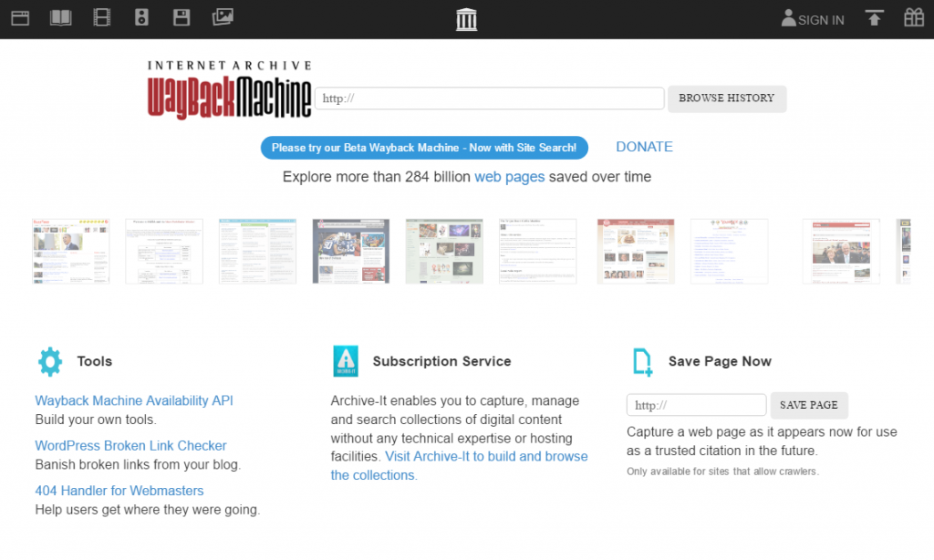The width and height of the screenshot is (934, 560).
Task: Click the Save Page Now document icon
Action: [642, 362]
